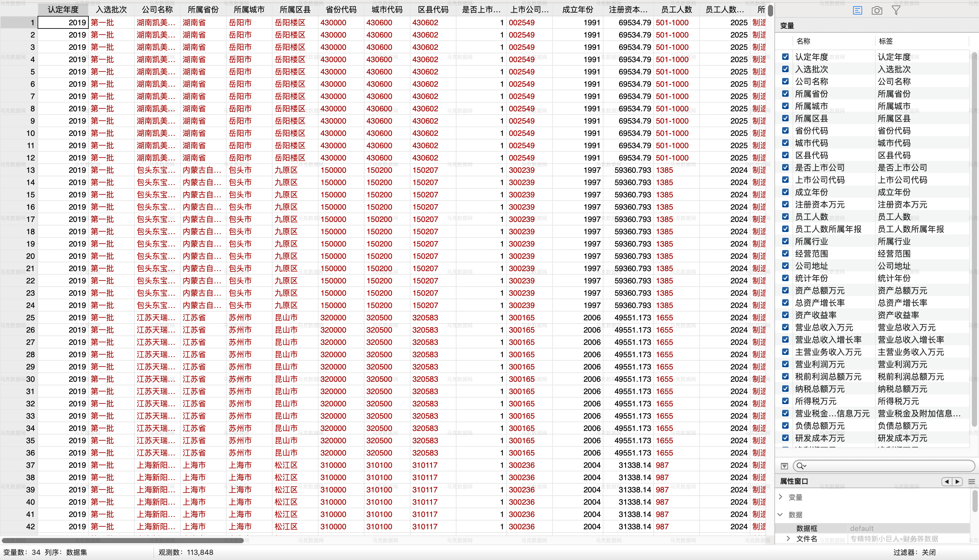Uncheck the 认定年度 variable checkbox
The width and height of the screenshot is (979, 560).
[x=785, y=57]
